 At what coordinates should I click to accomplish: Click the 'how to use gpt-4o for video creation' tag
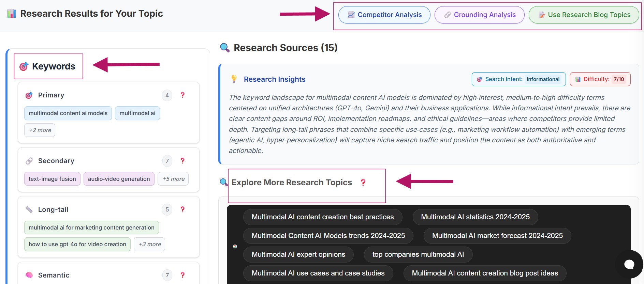point(77,244)
